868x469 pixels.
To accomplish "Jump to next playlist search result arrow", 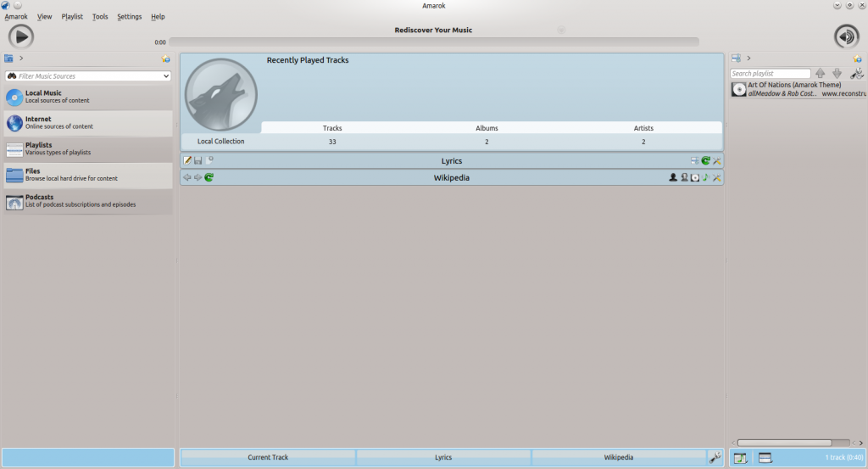I will (x=837, y=73).
